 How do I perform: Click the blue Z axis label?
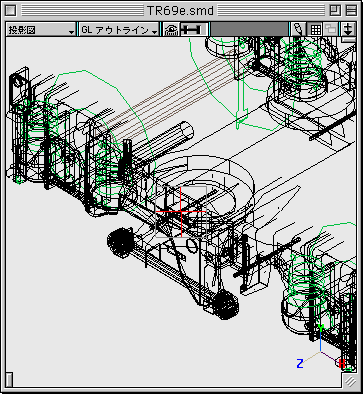pyautogui.click(x=300, y=363)
